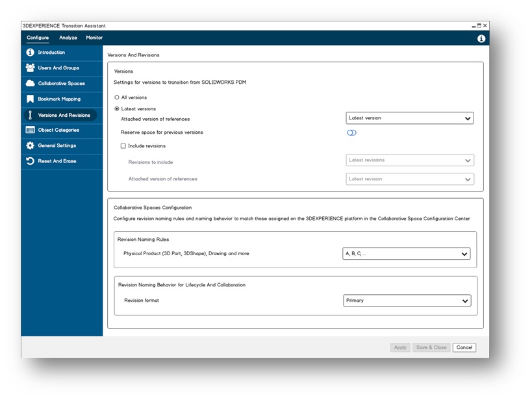
Task: Open the A, B, C revision naming dropdown
Action: point(407,254)
